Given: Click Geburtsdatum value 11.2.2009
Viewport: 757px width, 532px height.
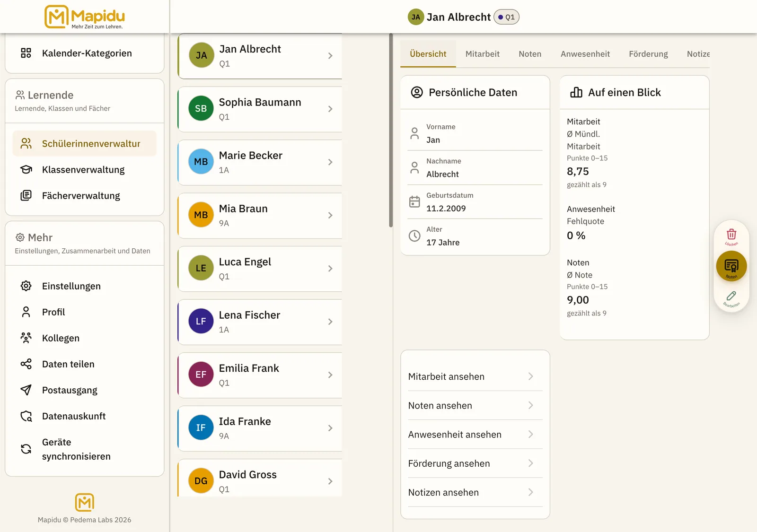Looking at the screenshot, I should [446, 209].
